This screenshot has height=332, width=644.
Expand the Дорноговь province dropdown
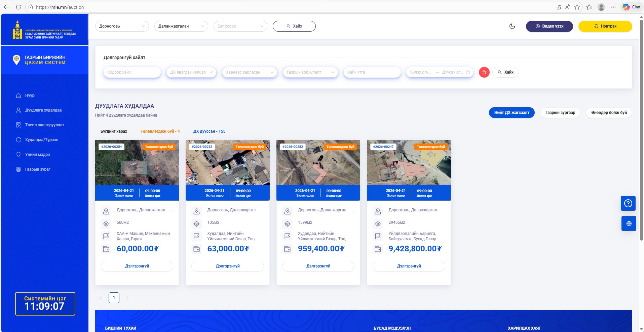click(x=122, y=26)
